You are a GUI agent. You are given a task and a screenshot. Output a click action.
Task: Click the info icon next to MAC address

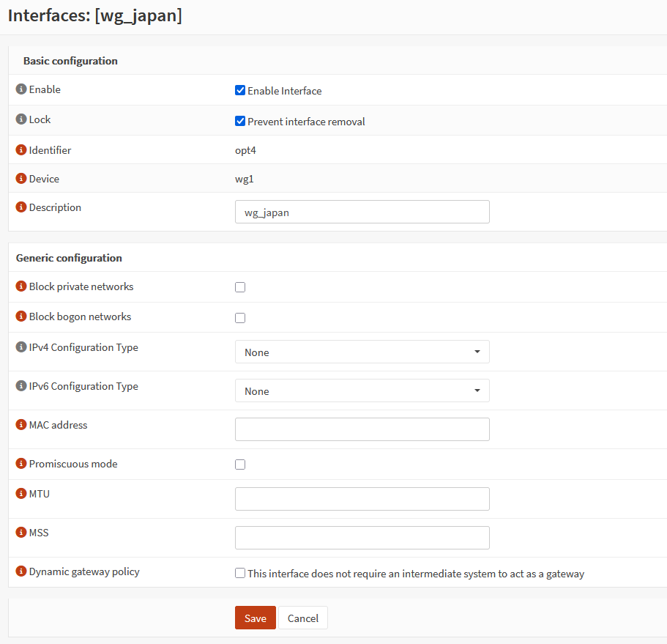coord(21,425)
